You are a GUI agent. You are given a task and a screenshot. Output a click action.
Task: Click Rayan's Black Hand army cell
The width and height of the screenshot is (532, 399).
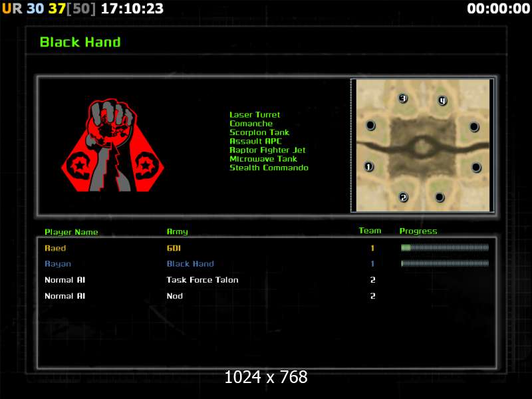point(190,263)
